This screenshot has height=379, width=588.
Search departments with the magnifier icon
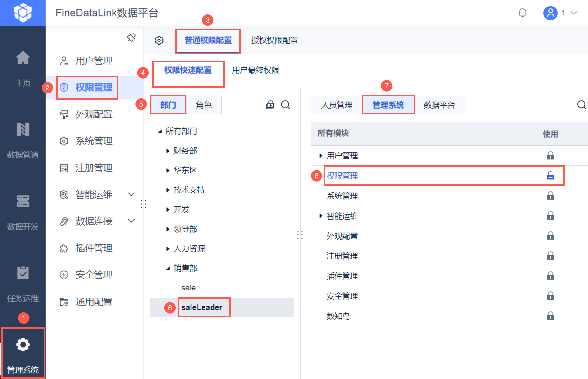click(286, 105)
